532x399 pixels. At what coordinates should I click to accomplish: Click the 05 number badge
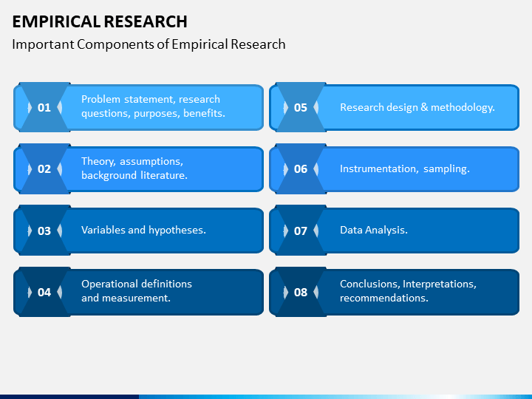coord(301,108)
